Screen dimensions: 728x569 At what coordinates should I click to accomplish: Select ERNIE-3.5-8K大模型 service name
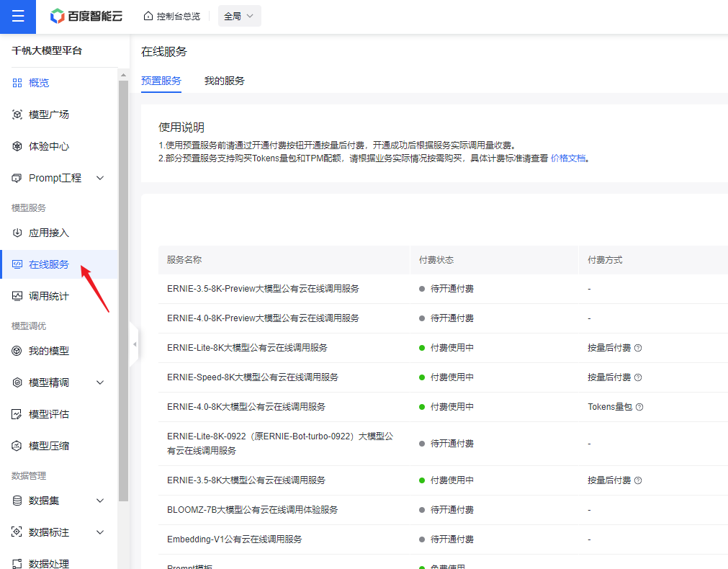tap(246, 480)
